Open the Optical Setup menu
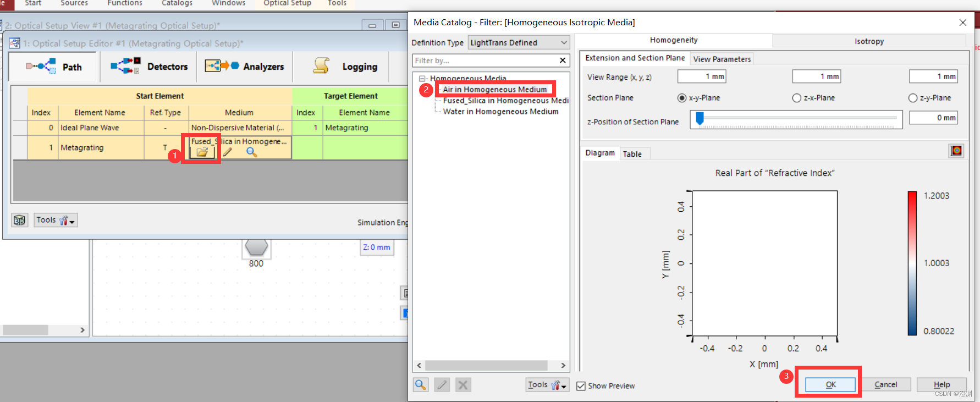The image size is (980, 402). click(287, 3)
